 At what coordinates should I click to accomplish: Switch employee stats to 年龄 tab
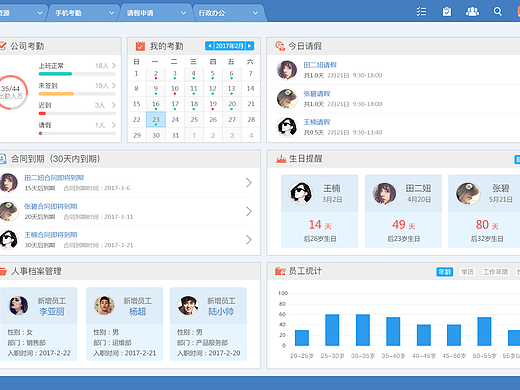click(445, 272)
